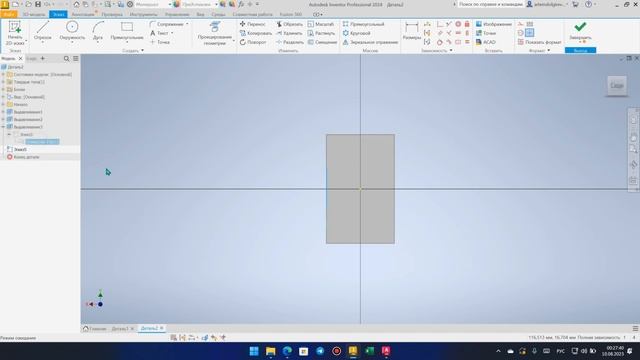Switch to the Инструменты ribbon tab

143,14
